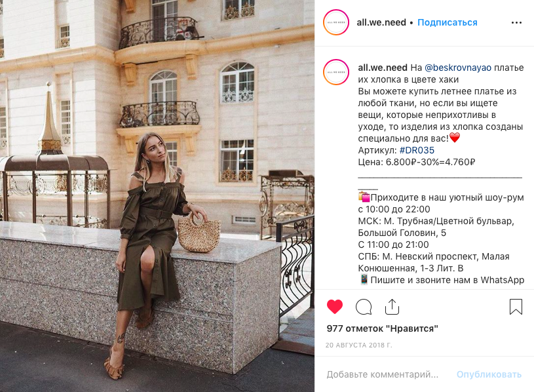Save the post with the bookmark icon
Image resolution: width=534 pixels, height=392 pixels.
516,307
